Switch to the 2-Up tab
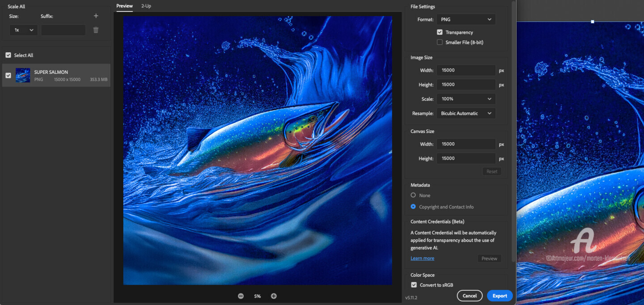Viewport: 644px width, 305px height. pos(146,6)
